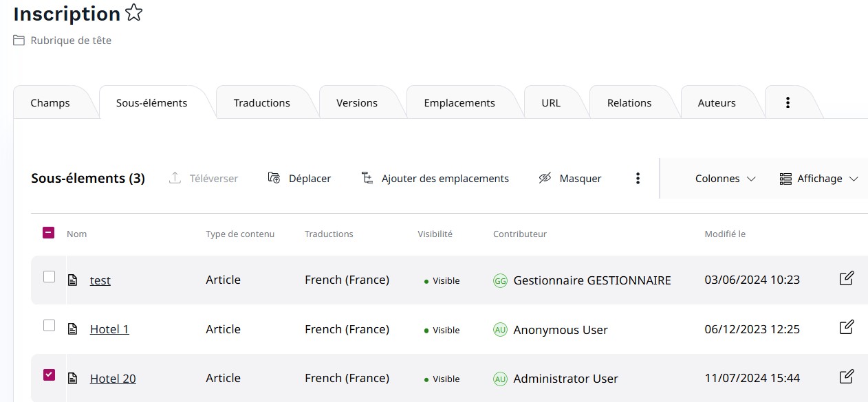The width and height of the screenshot is (868, 402).
Task: Open edit icon for Hotel 1 row
Action: click(x=847, y=327)
